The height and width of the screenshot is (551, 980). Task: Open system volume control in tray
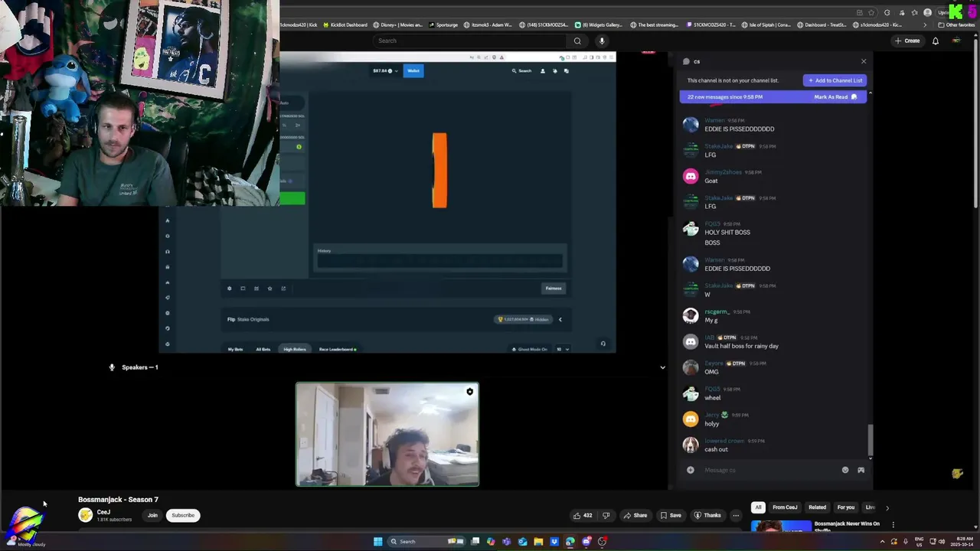[941, 541]
